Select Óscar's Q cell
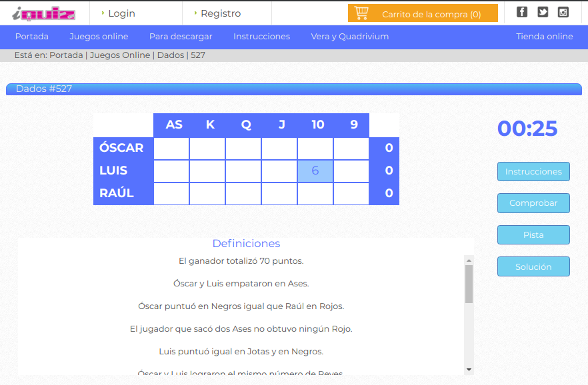Image resolution: width=588 pixels, height=385 pixels. click(x=243, y=149)
